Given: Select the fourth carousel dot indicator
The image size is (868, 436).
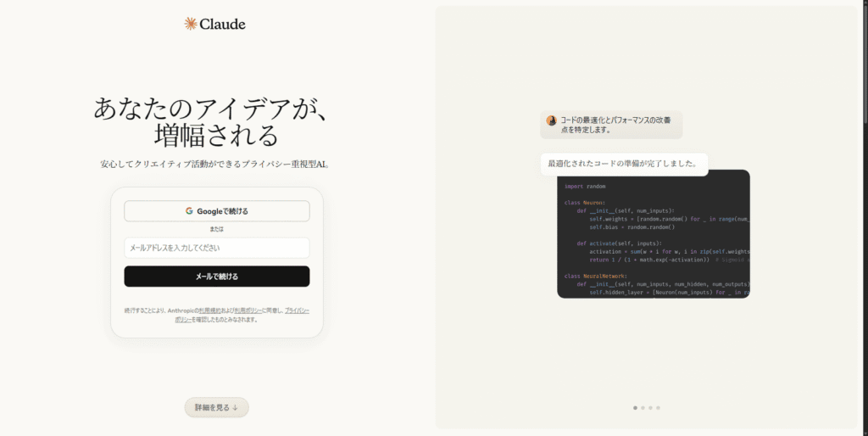Looking at the screenshot, I should (658, 408).
